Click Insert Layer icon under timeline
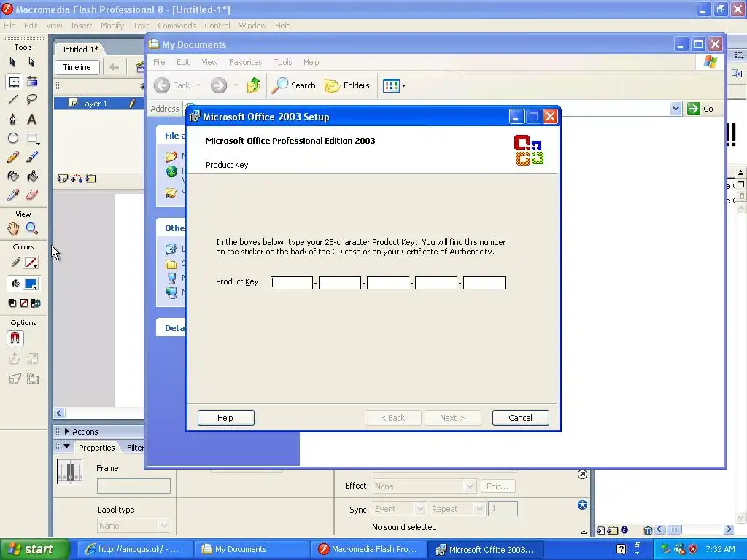747x560 pixels. 63,179
